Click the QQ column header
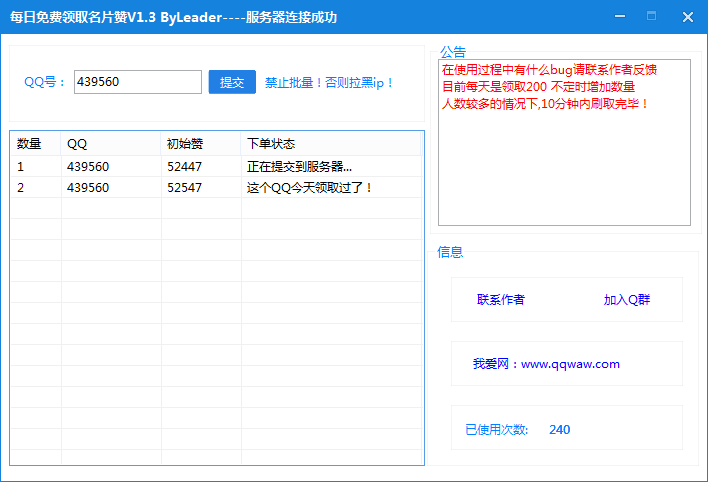The height and width of the screenshot is (482, 708). (x=77, y=144)
